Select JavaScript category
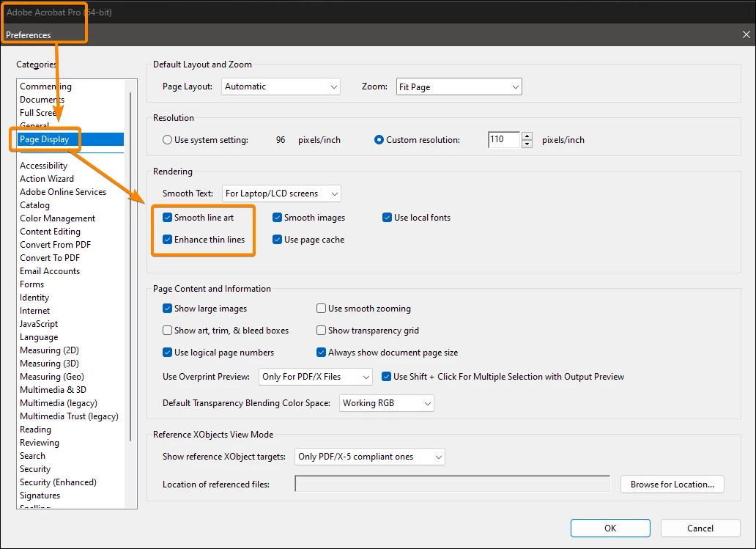The width and height of the screenshot is (756, 549). pyautogui.click(x=39, y=324)
